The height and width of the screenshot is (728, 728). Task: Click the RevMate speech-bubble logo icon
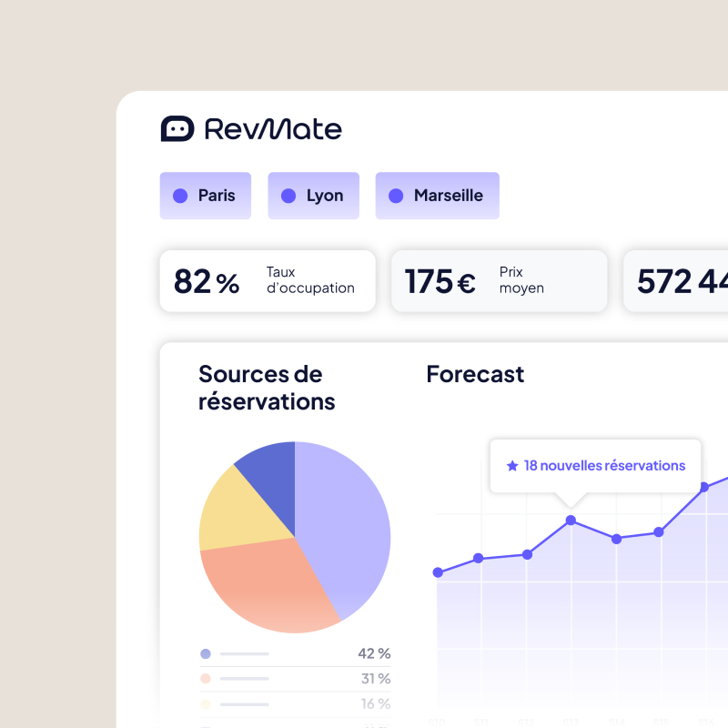click(177, 128)
